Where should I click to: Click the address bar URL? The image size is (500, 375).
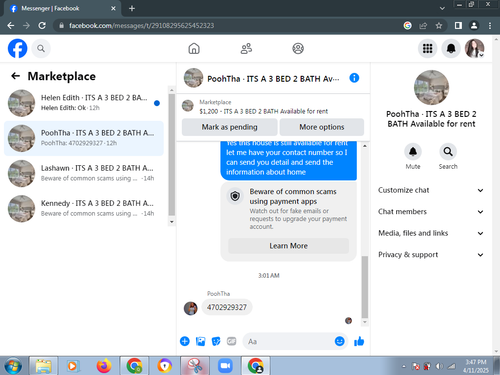pyautogui.click(x=142, y=25)
